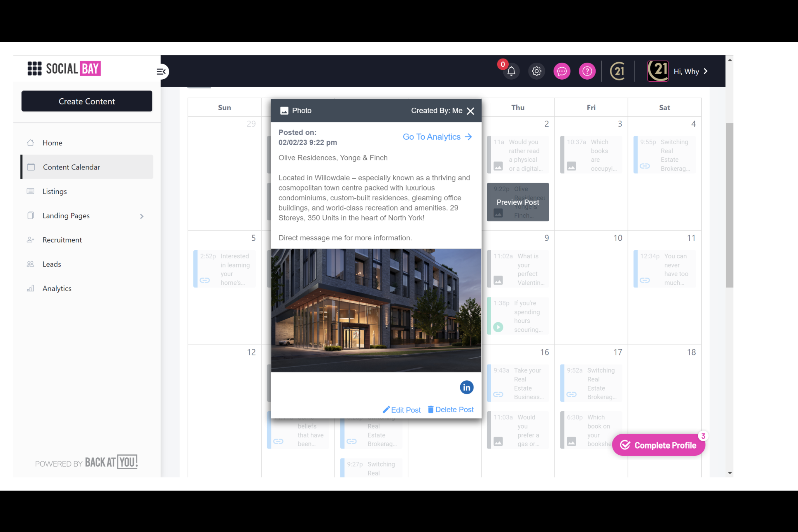798x532 pixels.
Task: Click the Social Bay logo text
Action: tap(73, 69)
